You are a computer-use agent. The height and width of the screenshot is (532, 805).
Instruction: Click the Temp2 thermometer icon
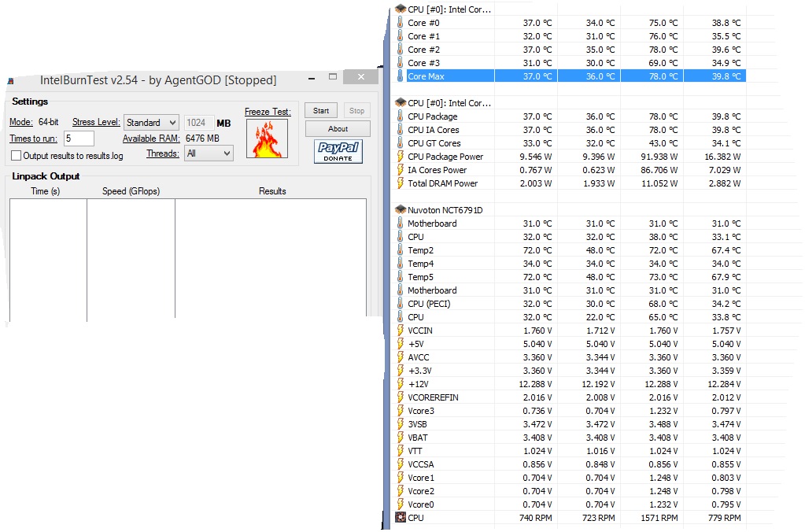[x=401, y=249]
